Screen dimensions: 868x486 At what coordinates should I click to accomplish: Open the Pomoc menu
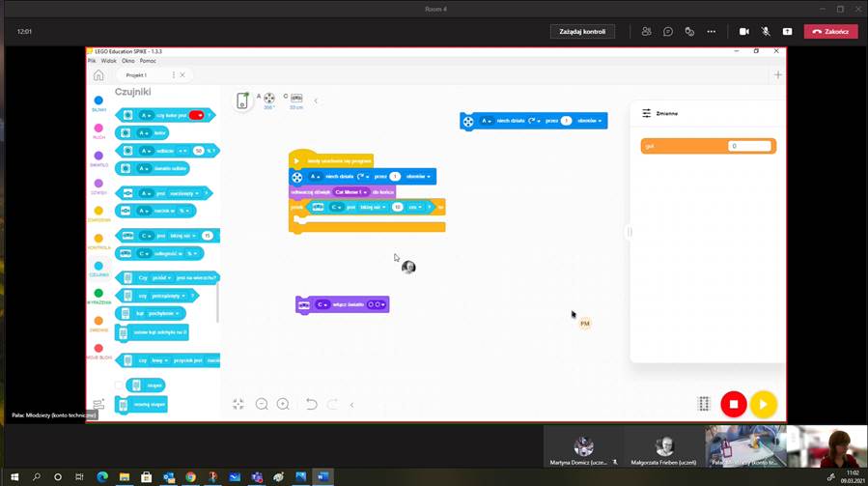coord(147,61)
